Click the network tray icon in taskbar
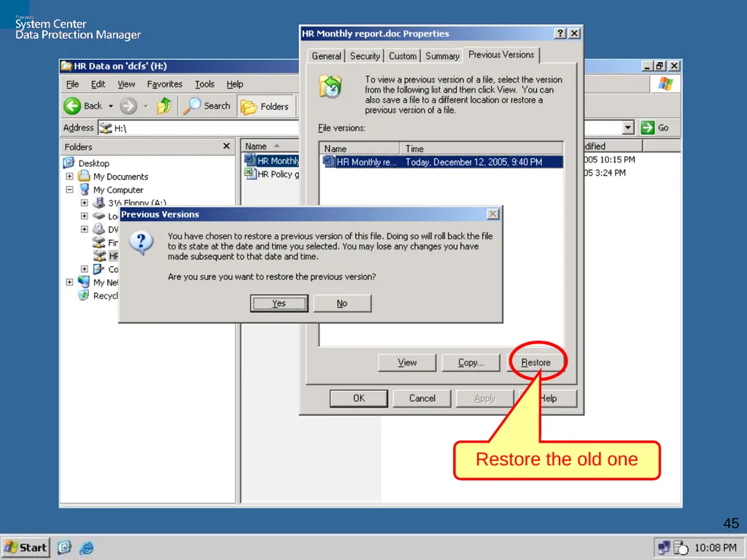The image size is (747, 560). click(664, 548)
